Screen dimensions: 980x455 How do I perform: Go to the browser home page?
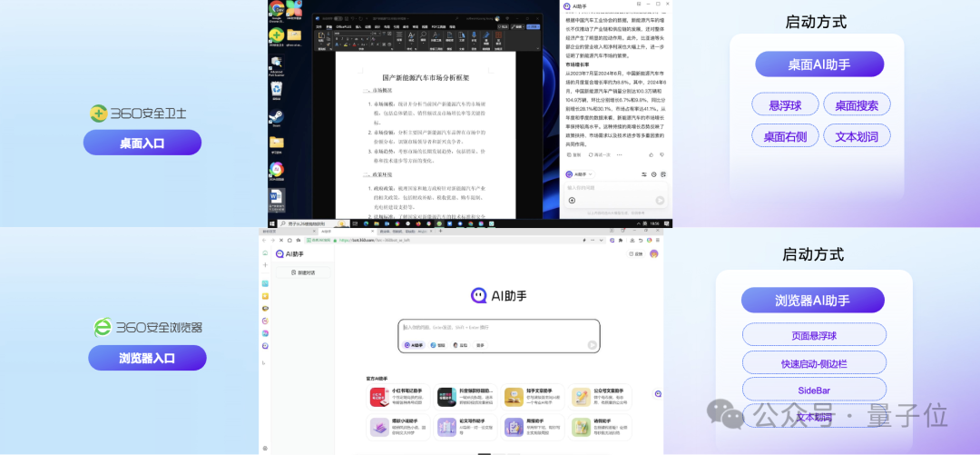pyautogui.click(x=289, y=241)
